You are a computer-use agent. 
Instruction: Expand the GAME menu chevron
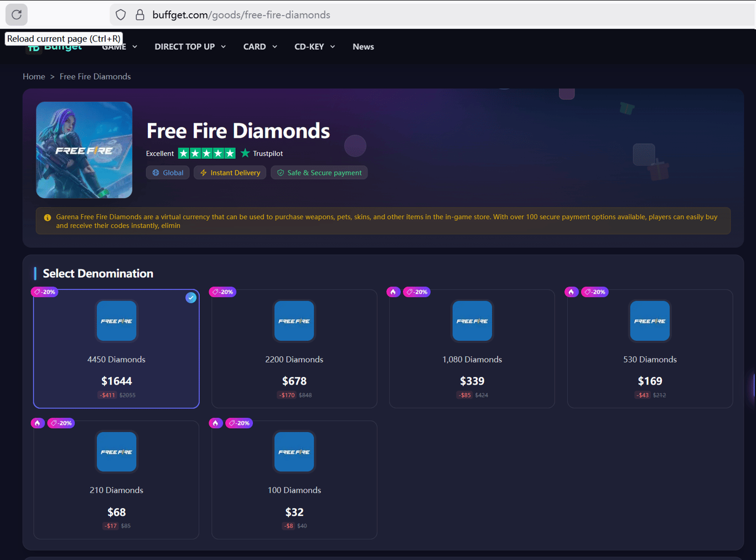(134, 47)
